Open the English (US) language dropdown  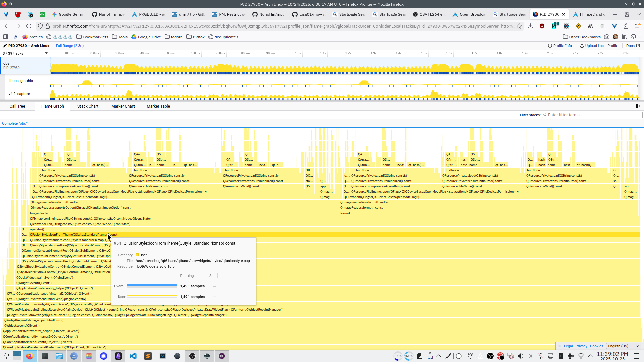point(623,346)
